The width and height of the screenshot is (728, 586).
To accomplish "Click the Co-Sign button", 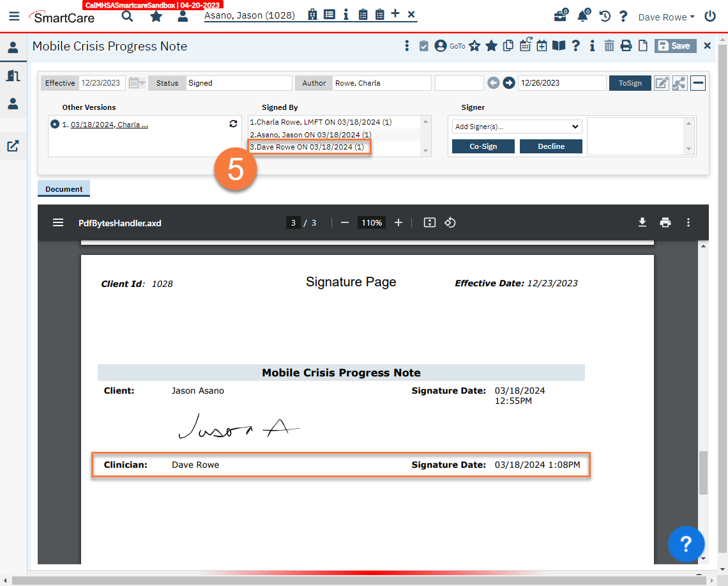I will 483,146.
